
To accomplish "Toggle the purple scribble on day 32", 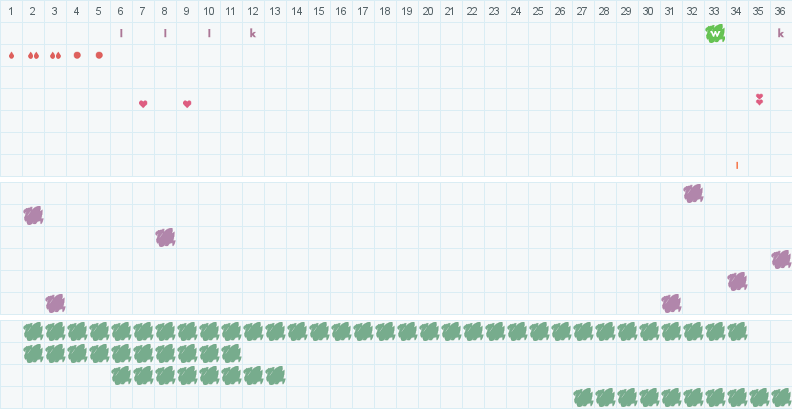I will pos(693,194).
